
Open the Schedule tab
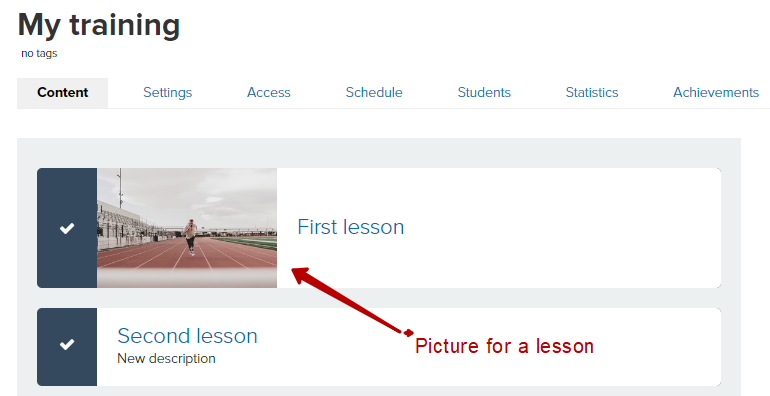tap(374, 92)
